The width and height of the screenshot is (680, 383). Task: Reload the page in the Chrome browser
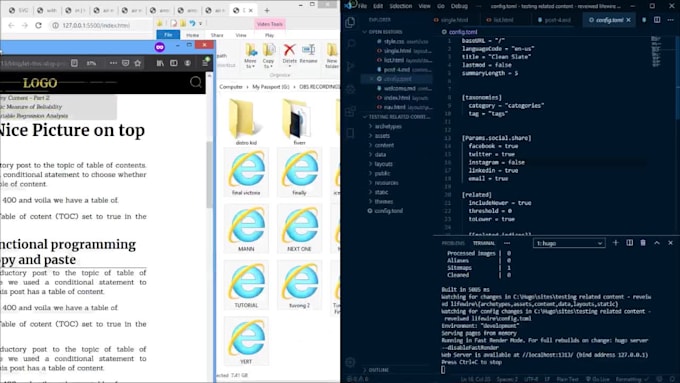(x=38, y=25)
